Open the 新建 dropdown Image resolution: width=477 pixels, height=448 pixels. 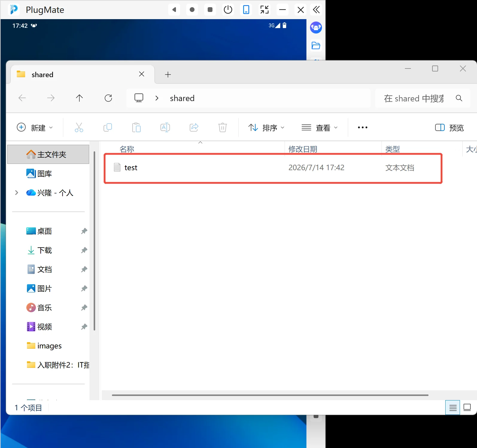[35, 128]
